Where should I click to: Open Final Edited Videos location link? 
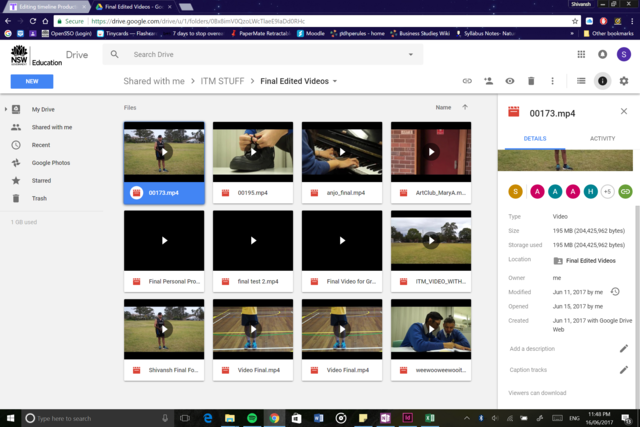coord(584,261)
